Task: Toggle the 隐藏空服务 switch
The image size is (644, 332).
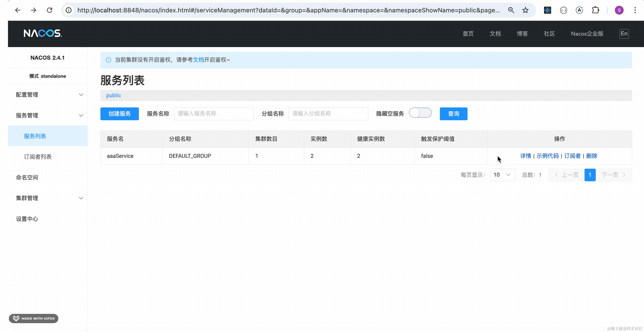Action: [420, 113]
